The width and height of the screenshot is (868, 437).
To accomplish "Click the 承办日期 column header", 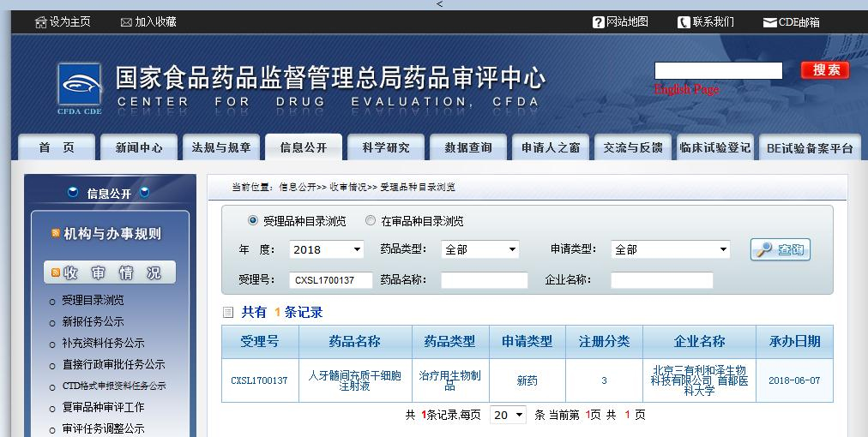I will coord(794,342).
